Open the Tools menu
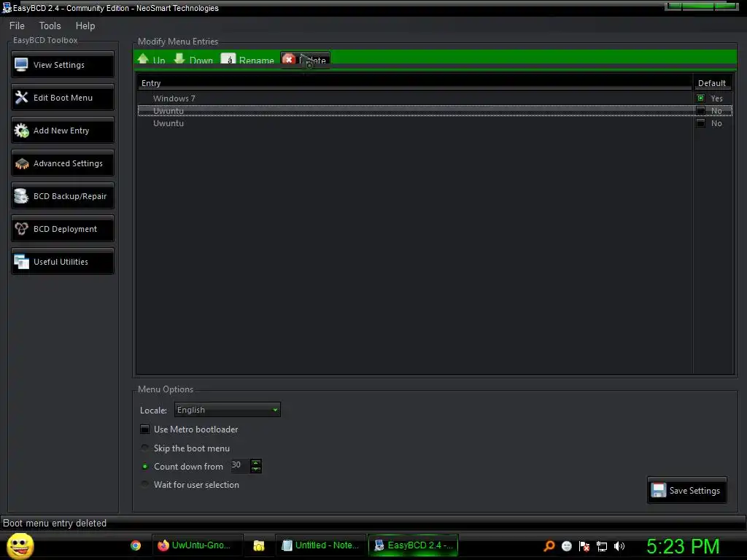747x560 pixels. 50,26
